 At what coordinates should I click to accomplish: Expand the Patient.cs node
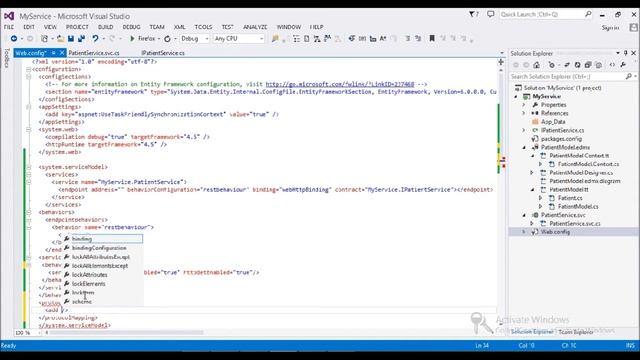[x=540, y=198]
